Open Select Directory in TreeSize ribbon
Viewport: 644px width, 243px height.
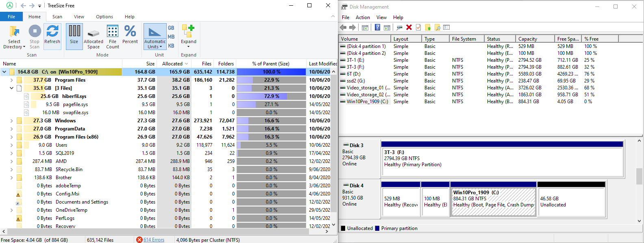tap(14, 37)
